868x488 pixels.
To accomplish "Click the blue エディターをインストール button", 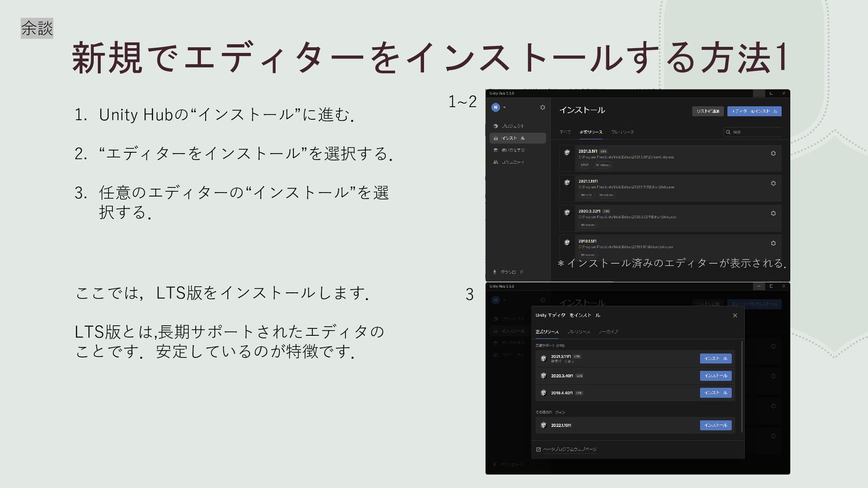I will [x=755, y=111].
